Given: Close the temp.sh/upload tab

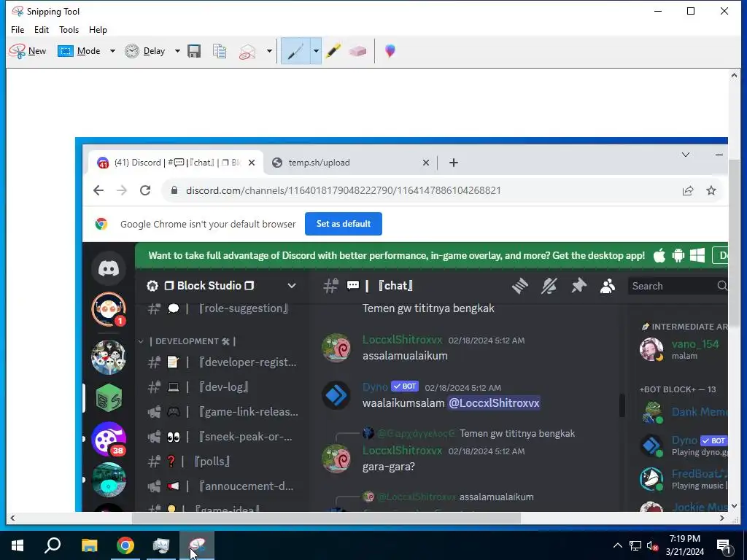Looking at the screenshot, I should 426,163.
